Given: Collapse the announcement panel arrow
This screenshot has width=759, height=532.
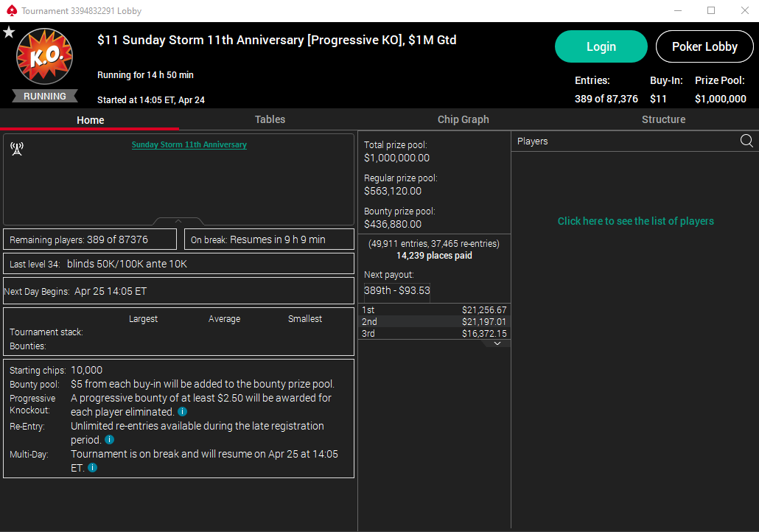Looking at the screenshot, I should pyautogui.click(x=178, y=221).
